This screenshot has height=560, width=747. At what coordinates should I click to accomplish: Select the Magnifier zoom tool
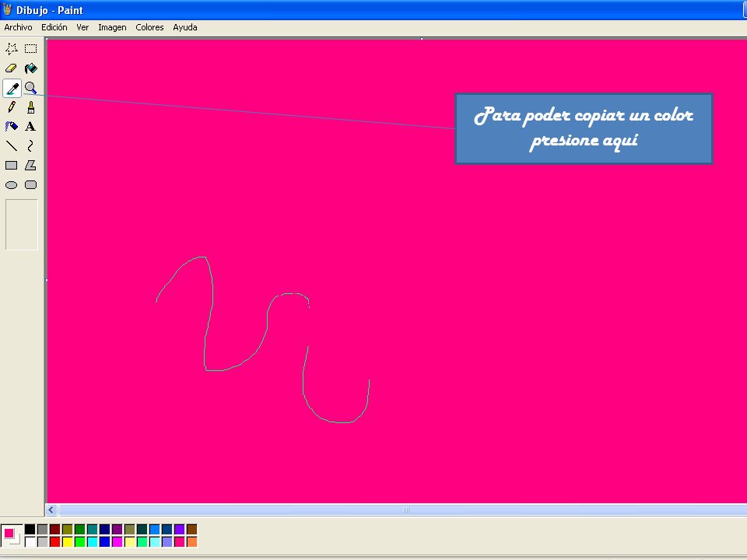tap(31, 88)
